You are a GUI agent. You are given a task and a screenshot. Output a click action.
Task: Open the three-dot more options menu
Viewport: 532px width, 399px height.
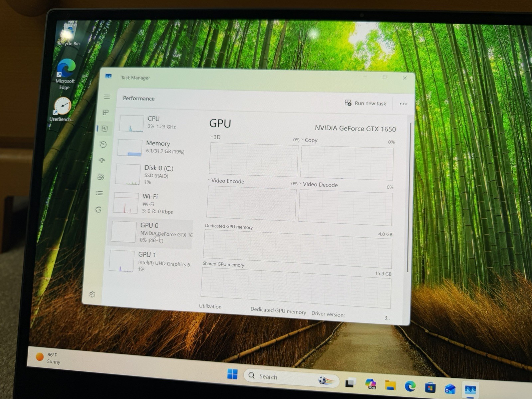[403, 104]
